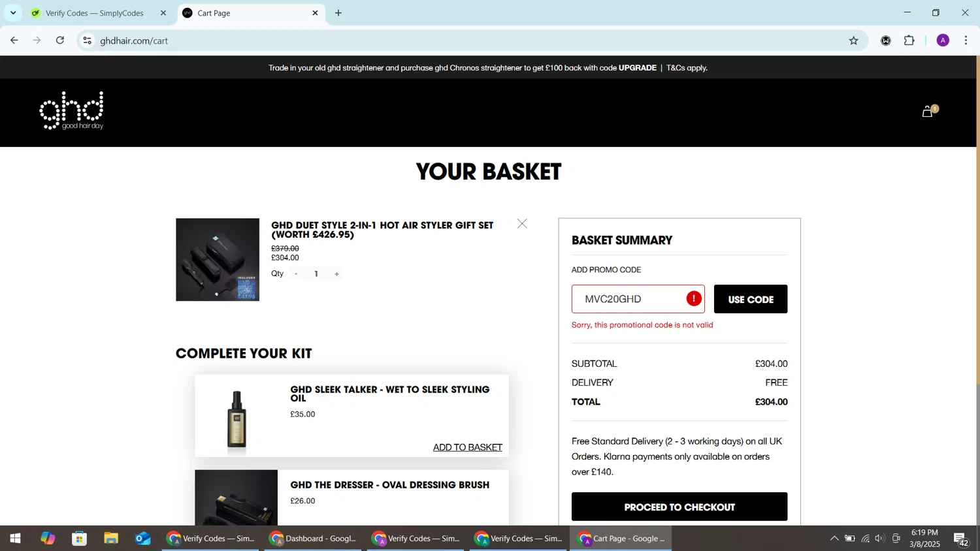Open the Windows Start menu
This screenshot has height=551, width=980.
[x=16, y=539]
